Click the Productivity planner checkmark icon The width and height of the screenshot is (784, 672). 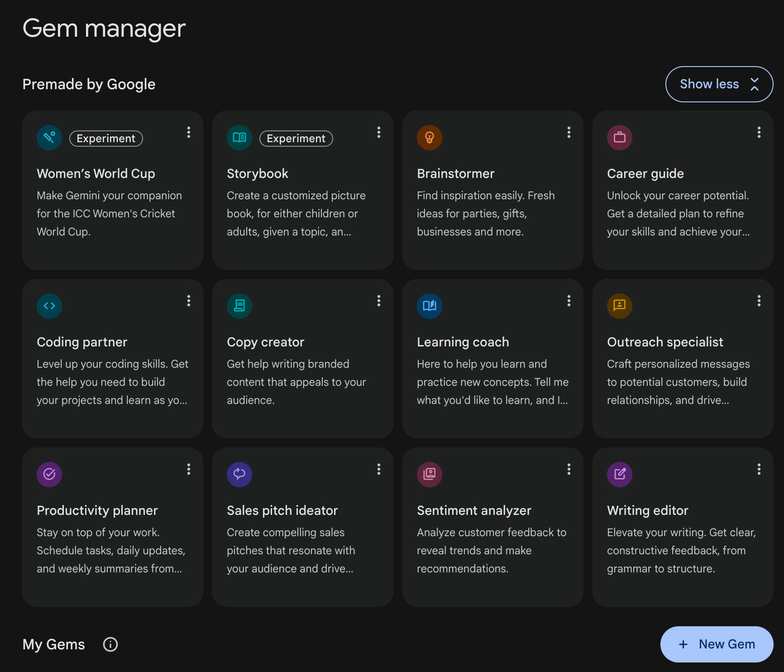click(49, 475)
